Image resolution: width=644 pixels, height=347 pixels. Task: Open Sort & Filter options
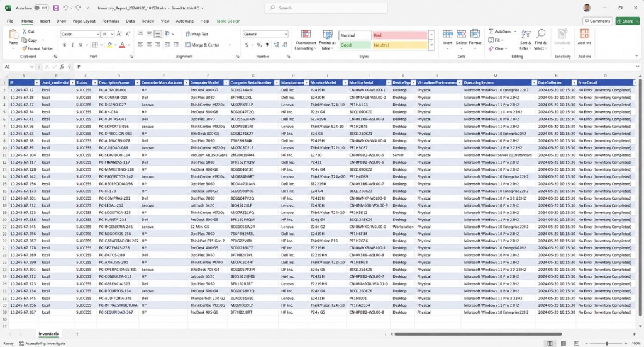[526, 40]
